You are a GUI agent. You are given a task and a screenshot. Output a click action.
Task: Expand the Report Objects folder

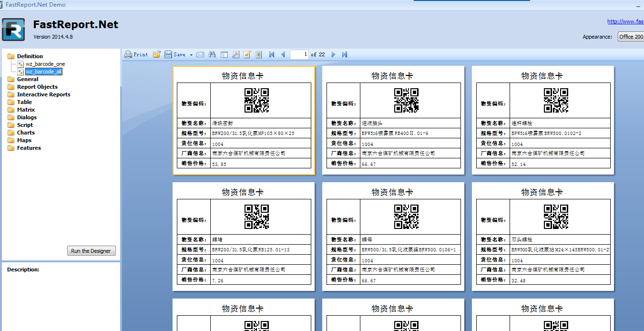[x=37, y=87]
